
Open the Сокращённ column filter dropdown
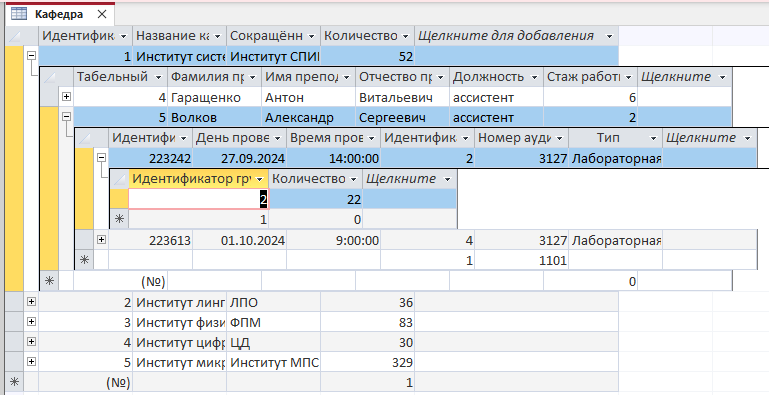pos(311,36)
